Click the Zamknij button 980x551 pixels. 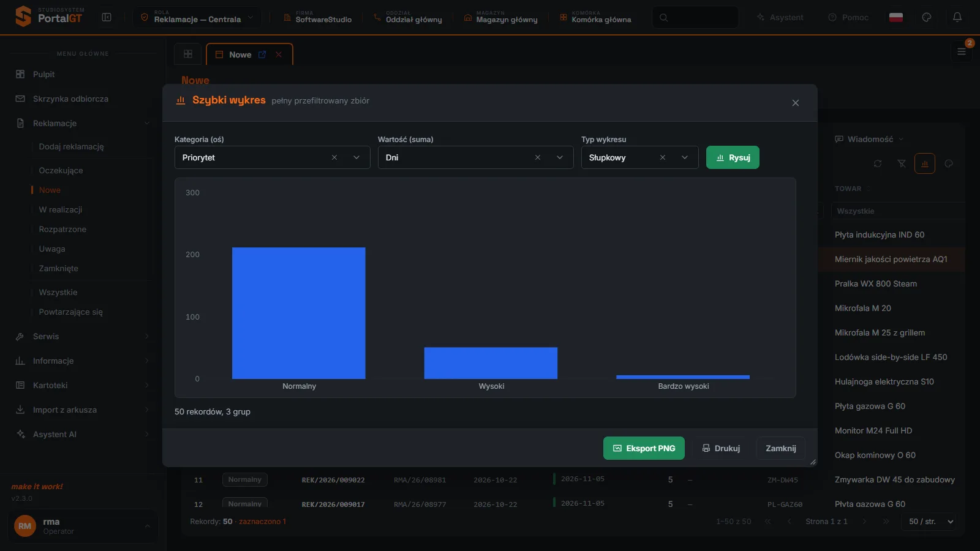click(x=781, y=448)
